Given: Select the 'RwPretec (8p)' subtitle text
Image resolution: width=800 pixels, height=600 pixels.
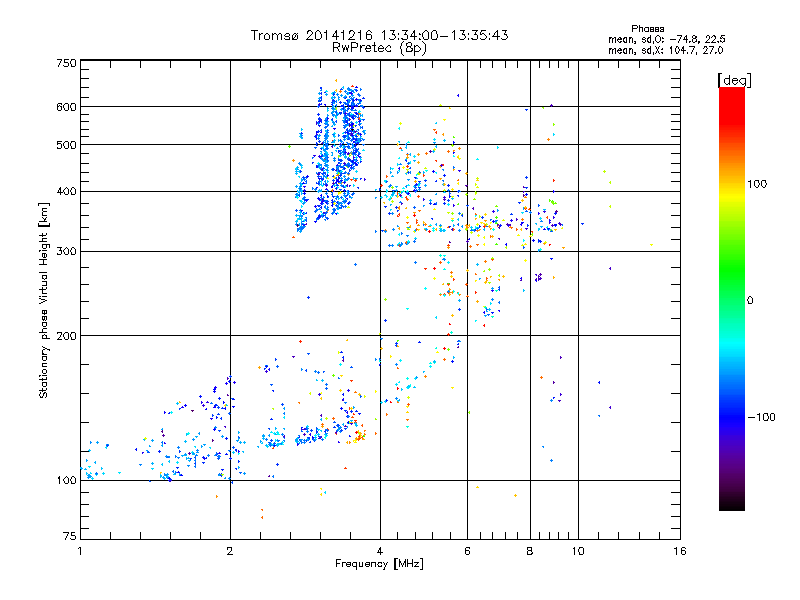Looking at the screenshot, I should point(379,48).
